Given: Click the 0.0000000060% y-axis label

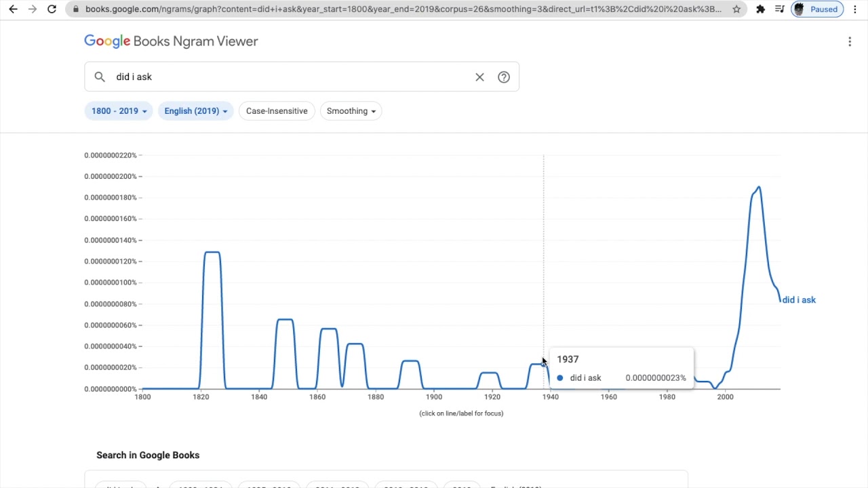Looking at the screenshot, I should [x=111, y=325].
